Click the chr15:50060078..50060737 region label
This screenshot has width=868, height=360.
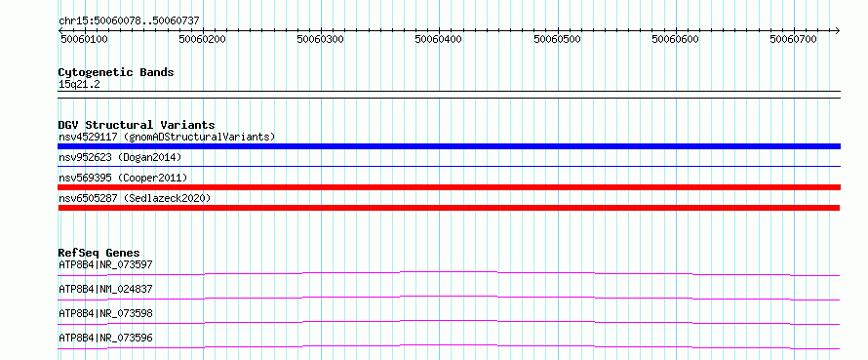[x=129, y=21]
